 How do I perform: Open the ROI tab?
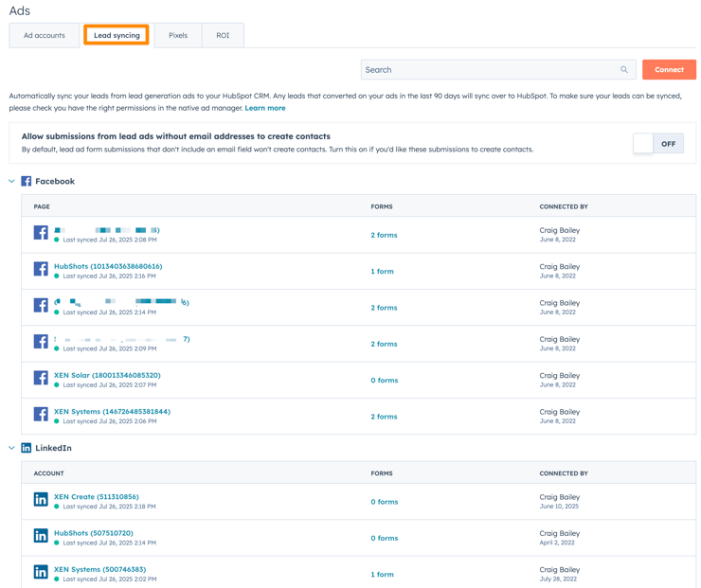coord(223,35)
